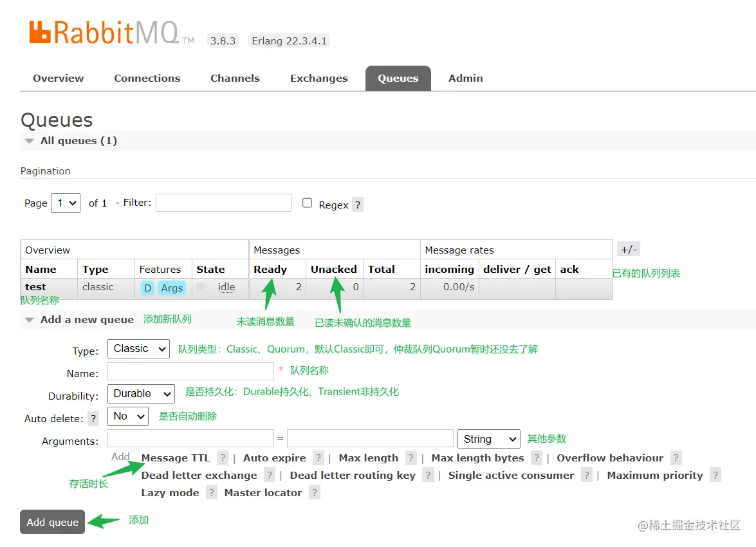756x547 pixels.
Task: Show help for Master locator
Action: [315, 492]
